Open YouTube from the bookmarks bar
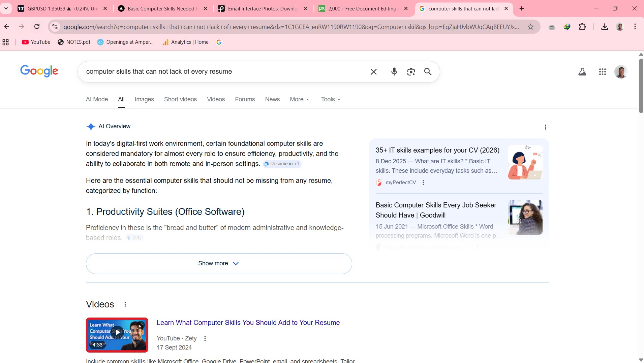The height and width of the screenshot is (363, 644). (x=36, y=42)
